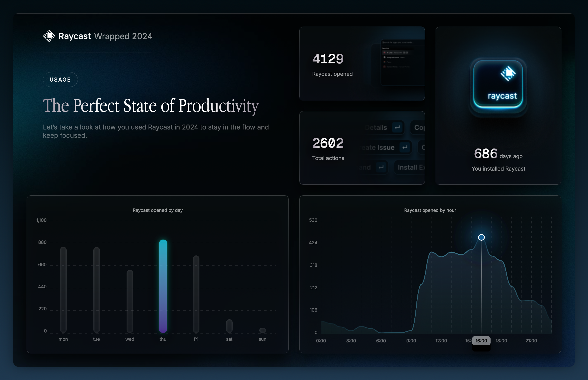Click the enter key icon beside Details

[397, 128]
